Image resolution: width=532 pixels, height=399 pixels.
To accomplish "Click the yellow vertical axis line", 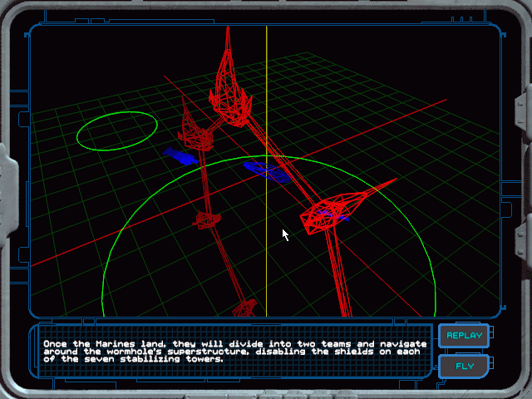I will 267,171.
